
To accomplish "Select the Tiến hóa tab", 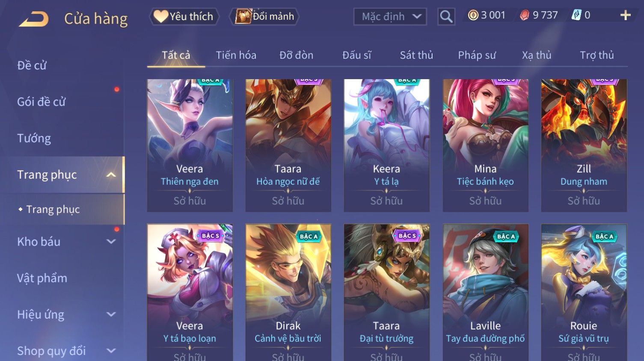I will point(236,55).
